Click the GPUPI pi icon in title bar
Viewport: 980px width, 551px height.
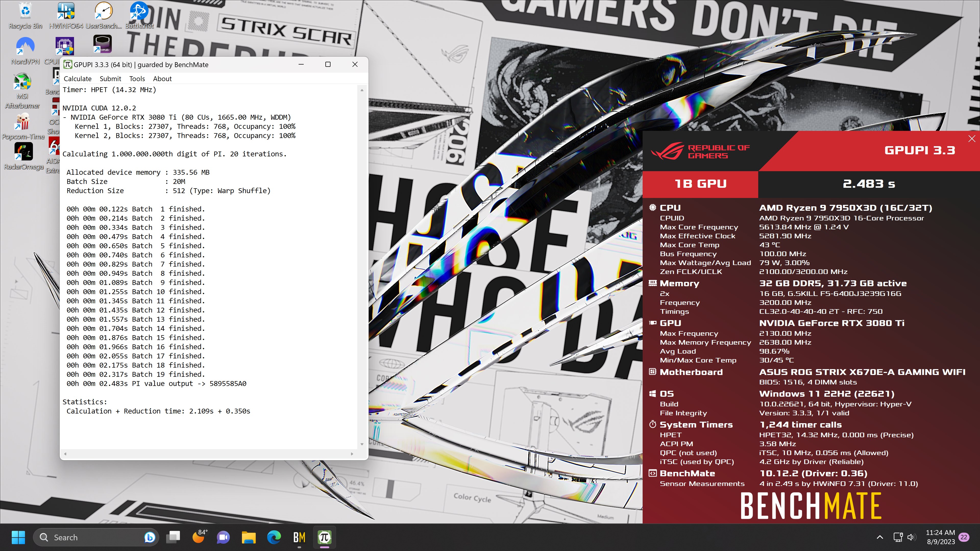(68, 65)
